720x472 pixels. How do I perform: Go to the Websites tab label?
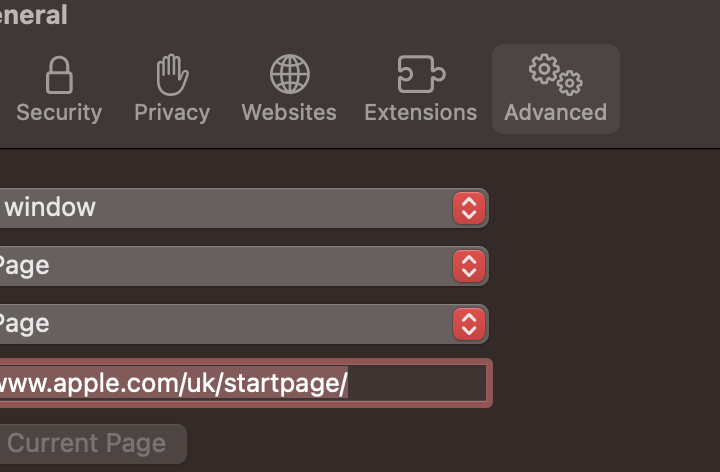point(289,112)
